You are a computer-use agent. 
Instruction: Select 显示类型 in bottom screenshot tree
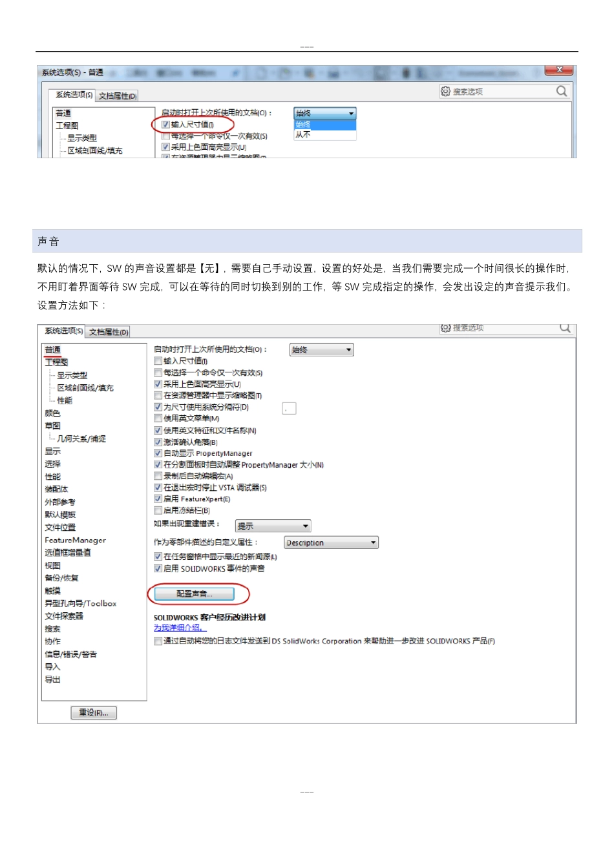click(x=72, y=375)
